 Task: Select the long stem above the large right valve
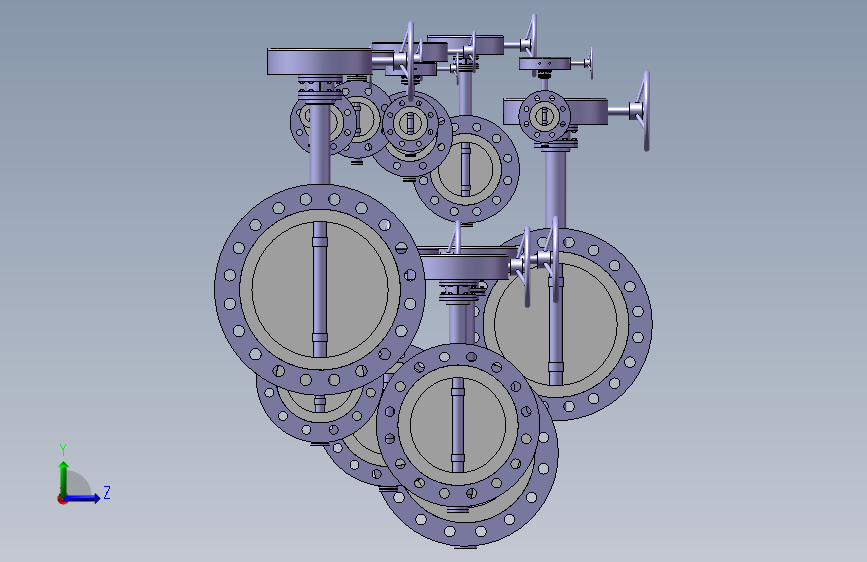[555, 188]
